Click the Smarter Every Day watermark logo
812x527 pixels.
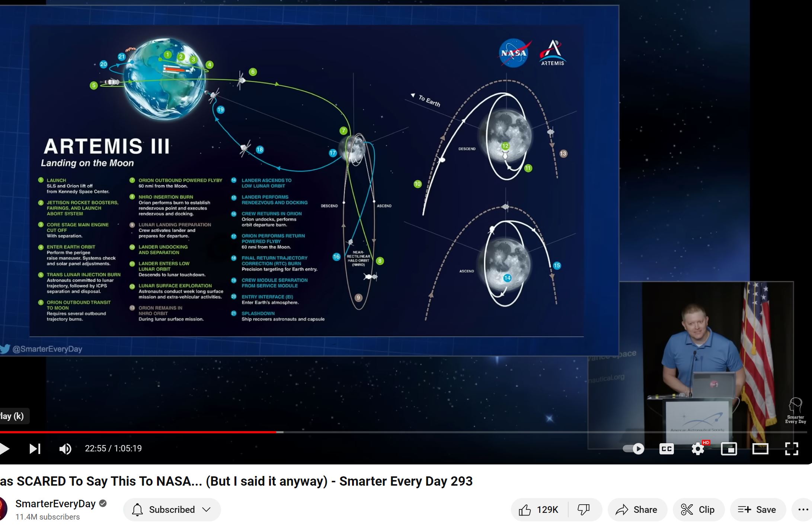point(796,410)
